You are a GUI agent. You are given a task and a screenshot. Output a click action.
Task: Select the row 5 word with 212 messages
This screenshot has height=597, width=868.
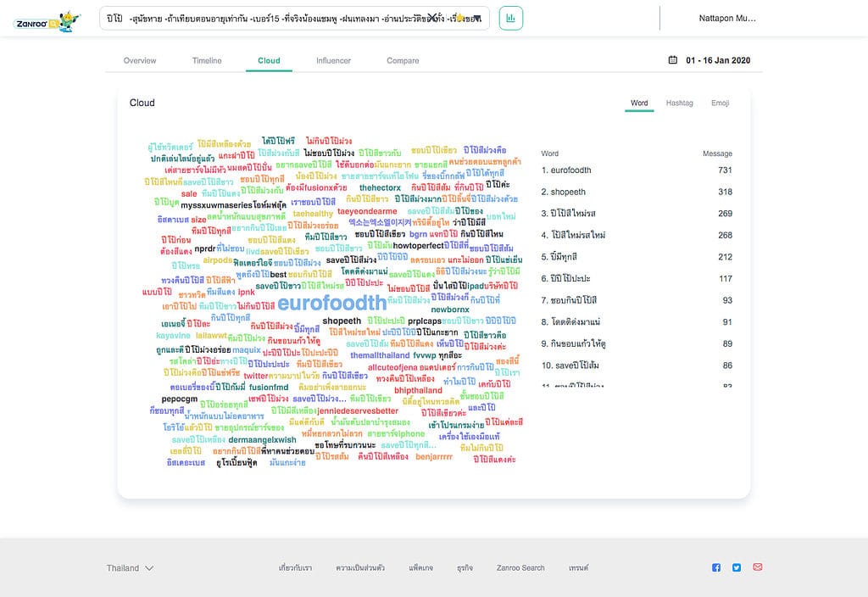coord(637,256)
